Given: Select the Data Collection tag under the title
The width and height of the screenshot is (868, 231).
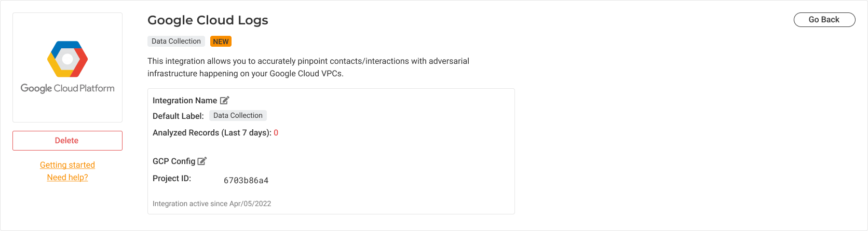Looking at the screenshot, I should pyautogui.click(x=176, y=42).
